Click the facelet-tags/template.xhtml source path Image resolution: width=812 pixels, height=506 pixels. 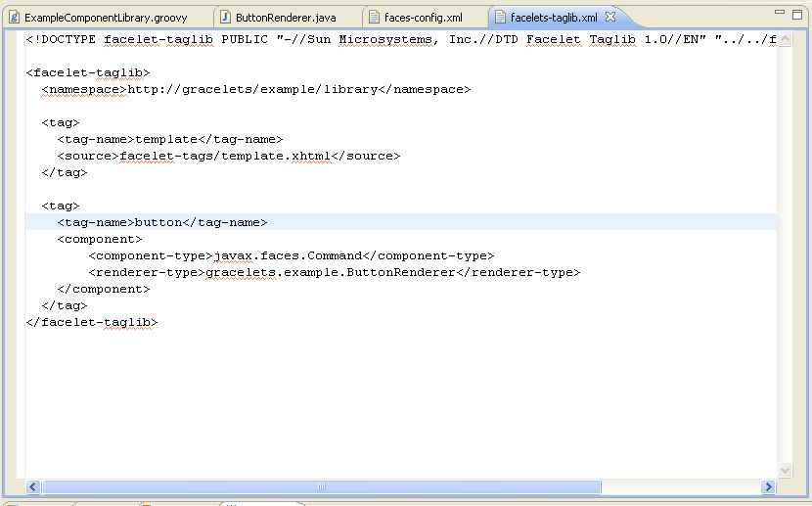click(x=225, y=156)
